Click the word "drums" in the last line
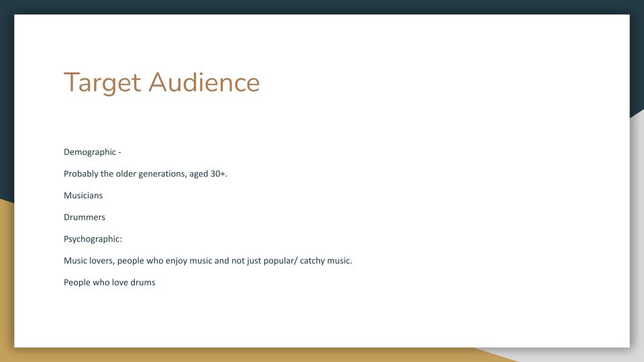This screenshot has width=644, height=362. click(144, 282)
